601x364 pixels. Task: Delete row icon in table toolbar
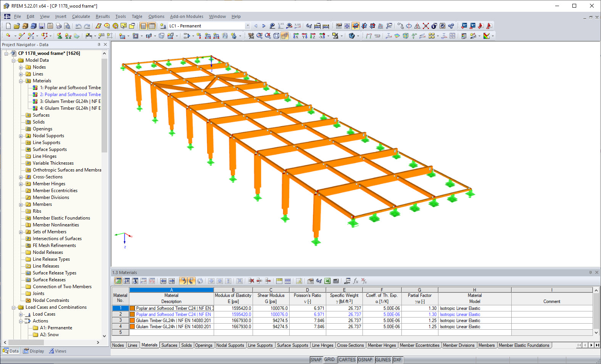pos(251,281)
